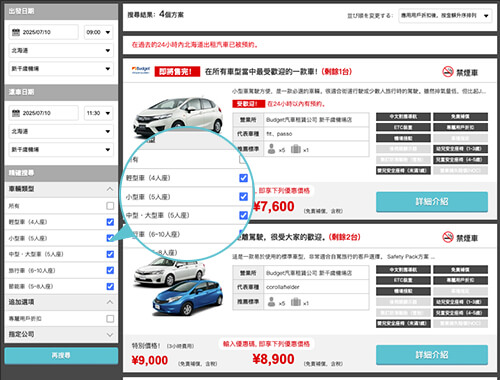Screen dimensions: 500x380
Task: Open the sort order dropdown in the results header
Action: [445, 16]
